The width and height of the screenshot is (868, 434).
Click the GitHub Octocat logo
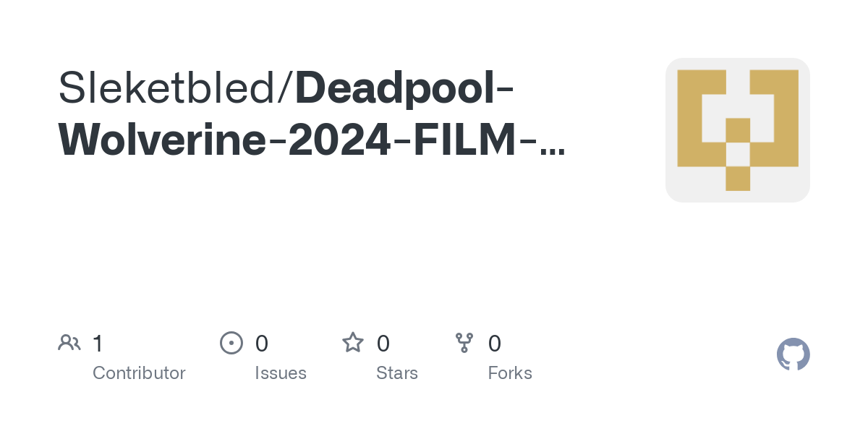click(x=793, y=354)
